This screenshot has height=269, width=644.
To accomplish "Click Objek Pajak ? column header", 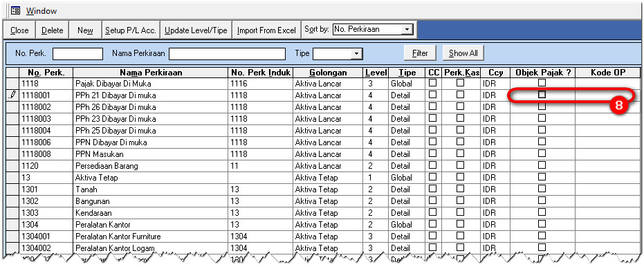I will pos(542,73).
